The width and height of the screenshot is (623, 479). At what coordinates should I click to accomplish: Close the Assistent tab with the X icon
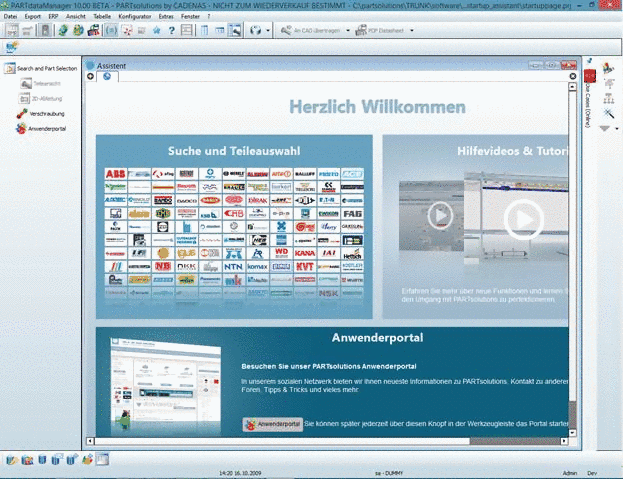[x=573, y=76]
